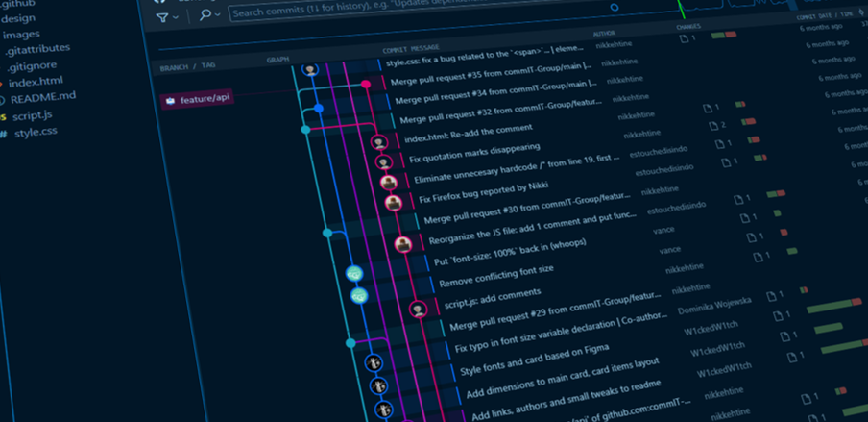Select commit 'Fix quotation marks disappearing'
868x422 pixels.
474,154
